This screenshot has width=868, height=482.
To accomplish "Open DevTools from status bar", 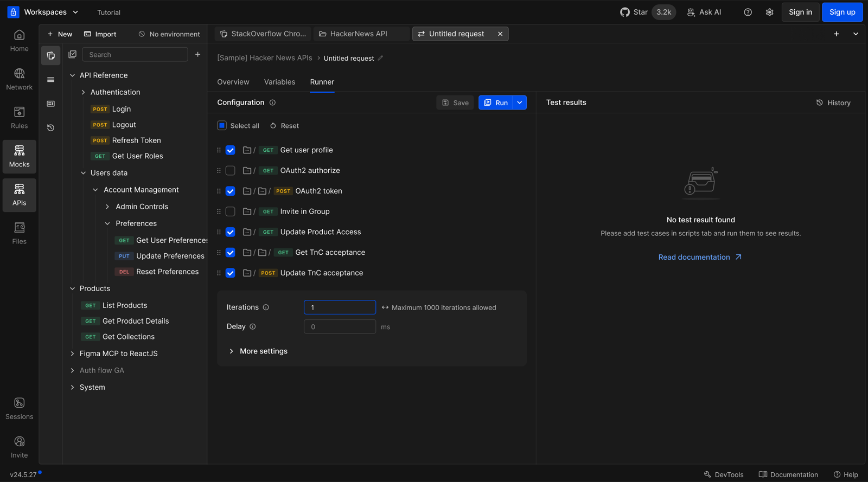I will (x=724, y=474).
